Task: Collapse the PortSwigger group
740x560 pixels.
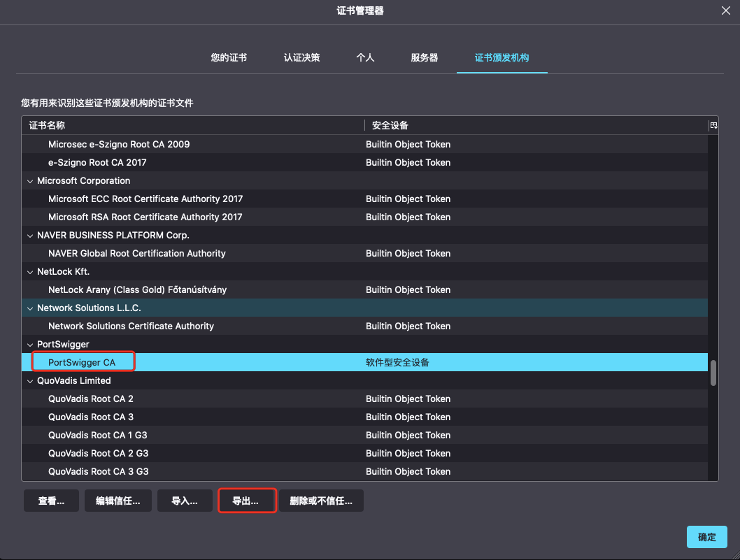Action: (30, 345)
